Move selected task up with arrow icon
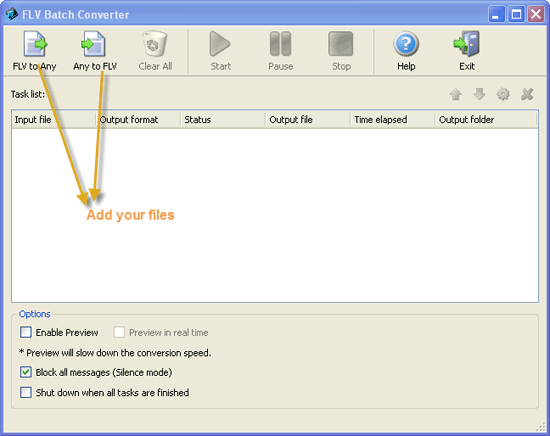 (456, 94)
